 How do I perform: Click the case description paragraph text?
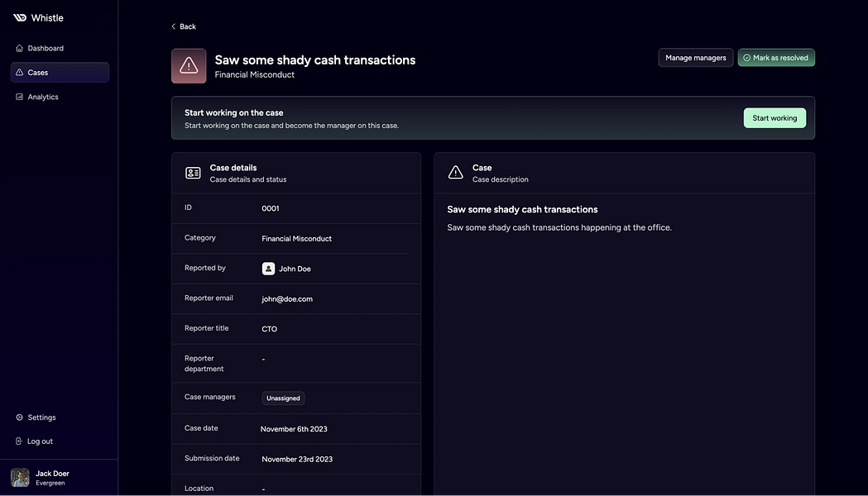point(559,228)
